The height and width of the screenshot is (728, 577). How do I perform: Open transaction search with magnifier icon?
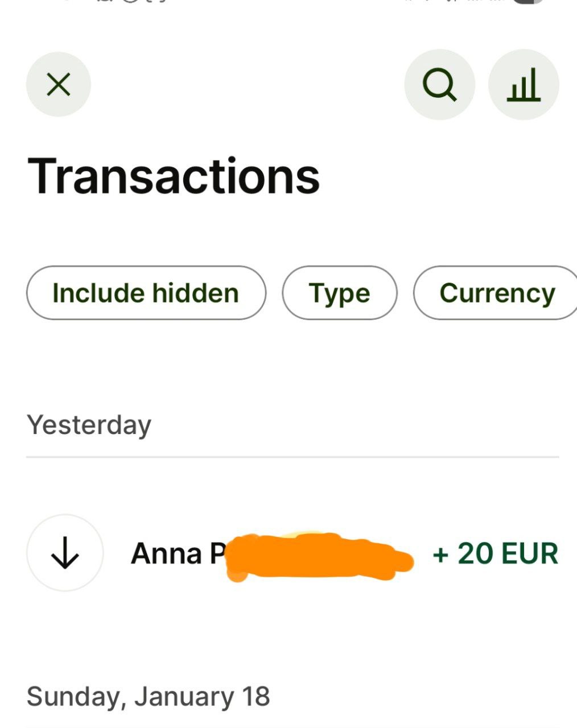coord(439,85)
